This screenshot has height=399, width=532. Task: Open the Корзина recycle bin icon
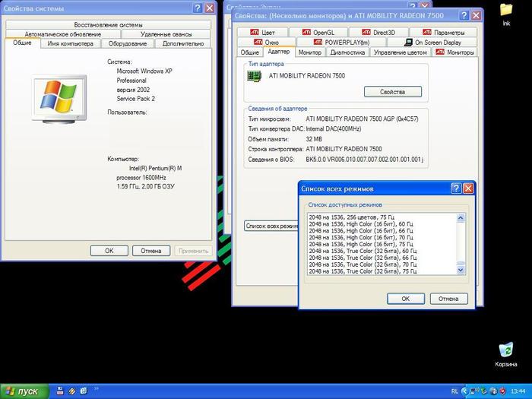coord(505,351)
